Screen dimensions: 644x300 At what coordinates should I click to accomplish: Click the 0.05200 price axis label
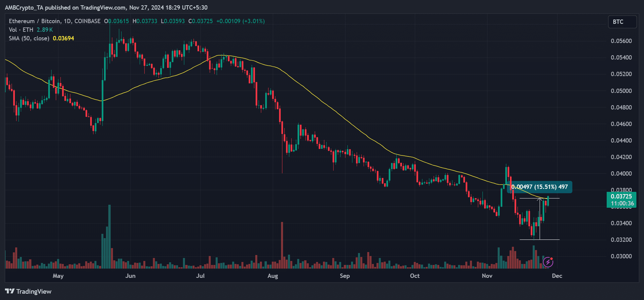[621, 74]
